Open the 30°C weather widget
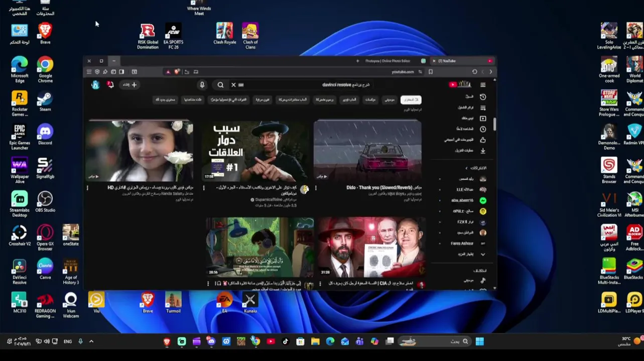The image size is (644, 361). coord(631,341)
